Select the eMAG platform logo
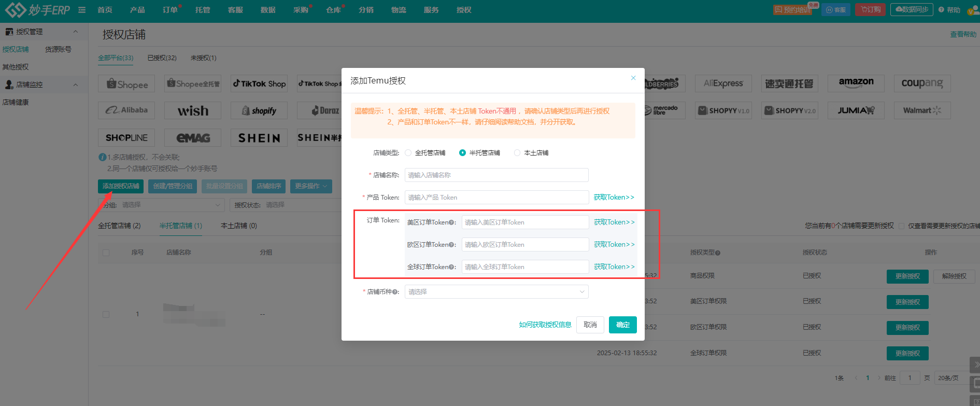 pyautogui.click(x=193, y=137)
